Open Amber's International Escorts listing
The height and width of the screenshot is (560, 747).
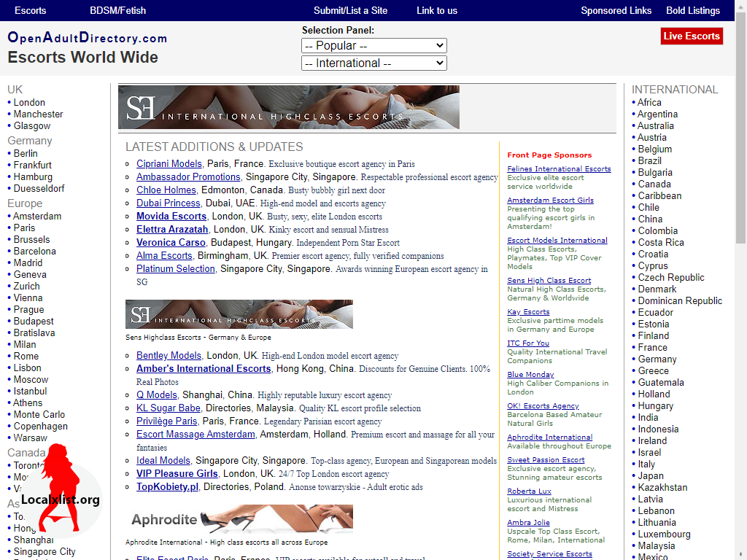[204, 368]
